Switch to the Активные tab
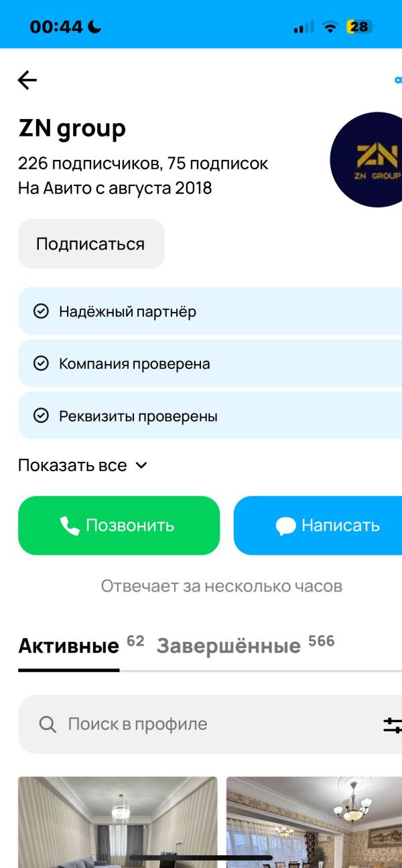 (x=68, y=646)
